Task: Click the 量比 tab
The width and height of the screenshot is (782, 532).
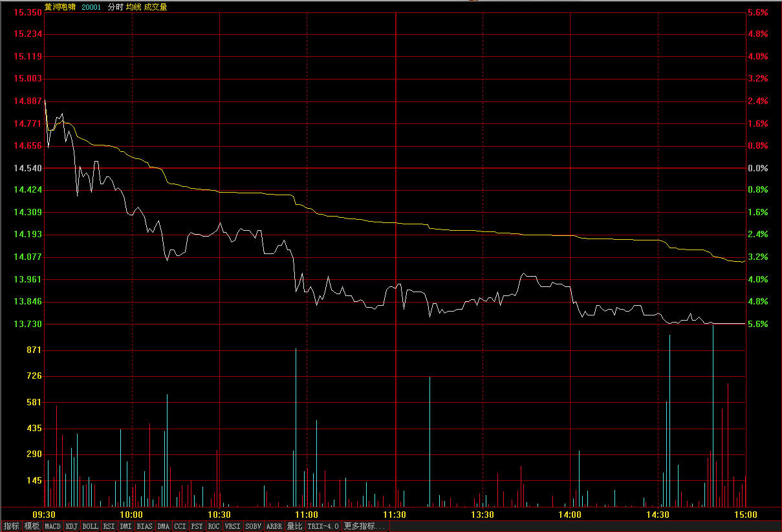Action: click(x=295, y=527)
